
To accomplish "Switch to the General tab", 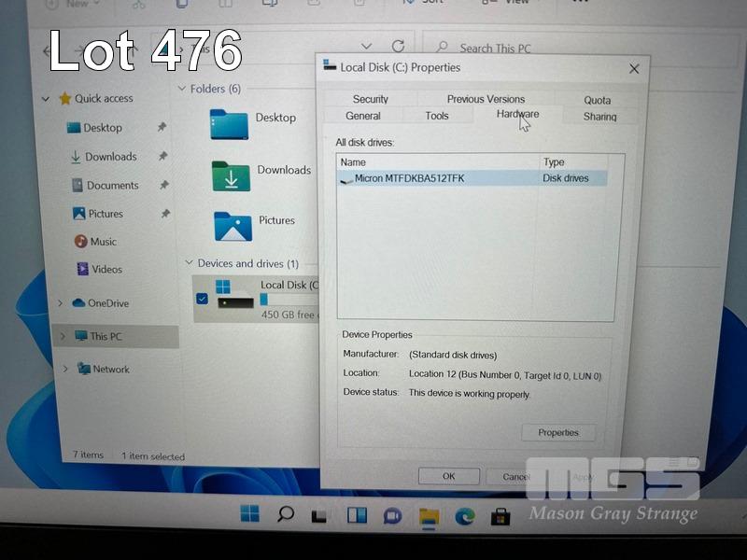I will tap(362, 117).
